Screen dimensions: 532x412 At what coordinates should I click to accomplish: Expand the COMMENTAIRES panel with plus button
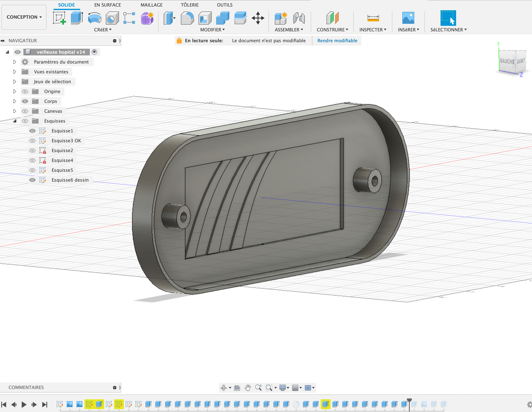click(114, 387)
